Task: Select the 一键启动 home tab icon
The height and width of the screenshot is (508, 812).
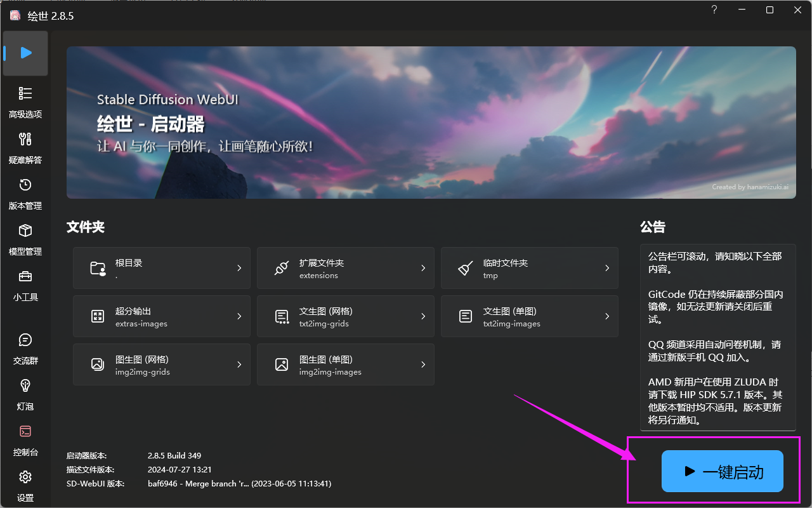Action: click(x=25, y=53)
